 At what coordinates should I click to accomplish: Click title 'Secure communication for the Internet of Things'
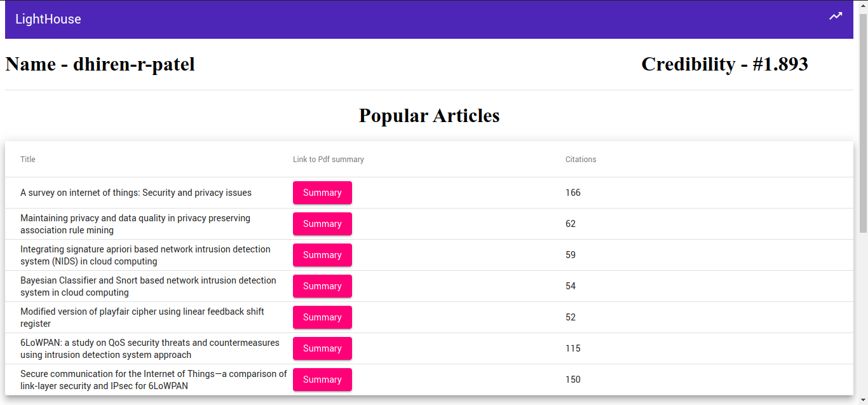coord(154,380)
